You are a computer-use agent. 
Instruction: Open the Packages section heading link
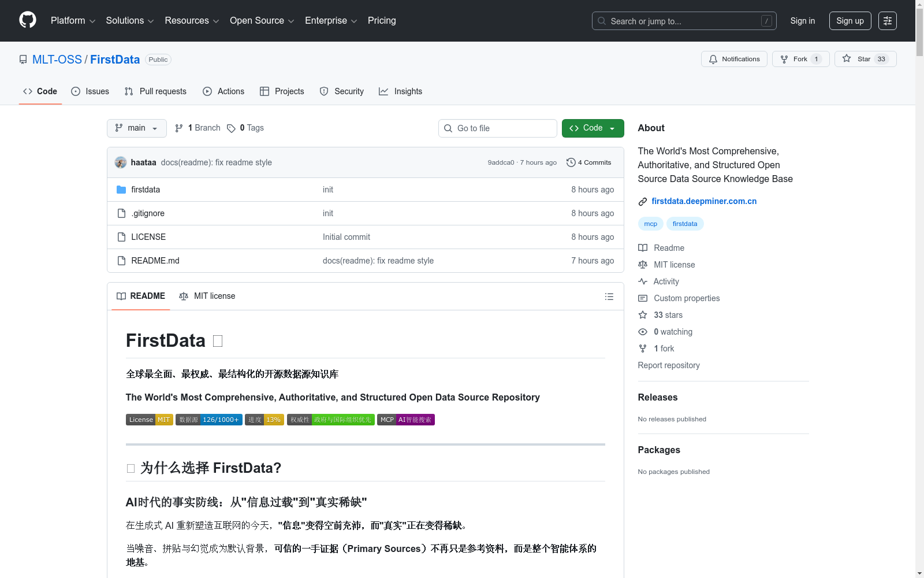659,450
